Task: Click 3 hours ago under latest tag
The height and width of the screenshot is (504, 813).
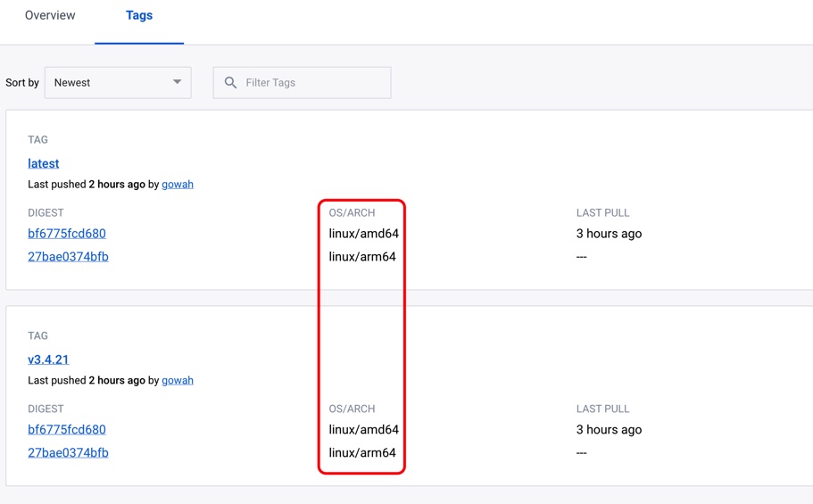Action: [609, 234]
